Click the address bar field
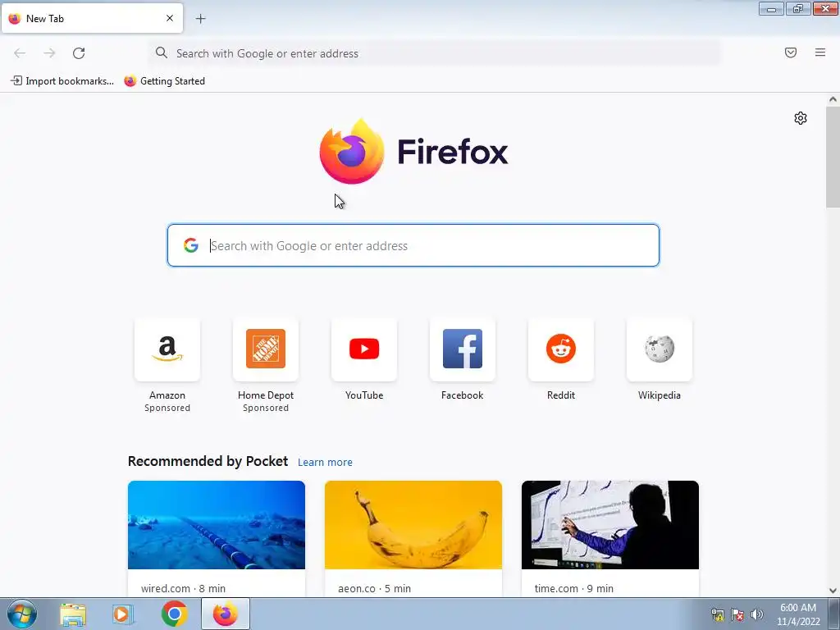The width and height of the screenshot is (840, 630). (x=435, y=53)
